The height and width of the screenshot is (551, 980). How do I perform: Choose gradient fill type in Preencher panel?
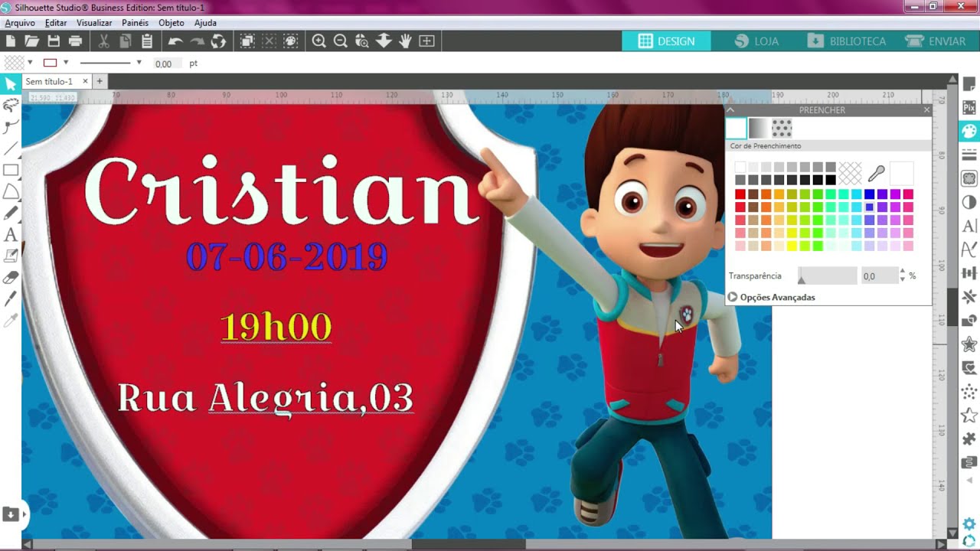[758, 128]
